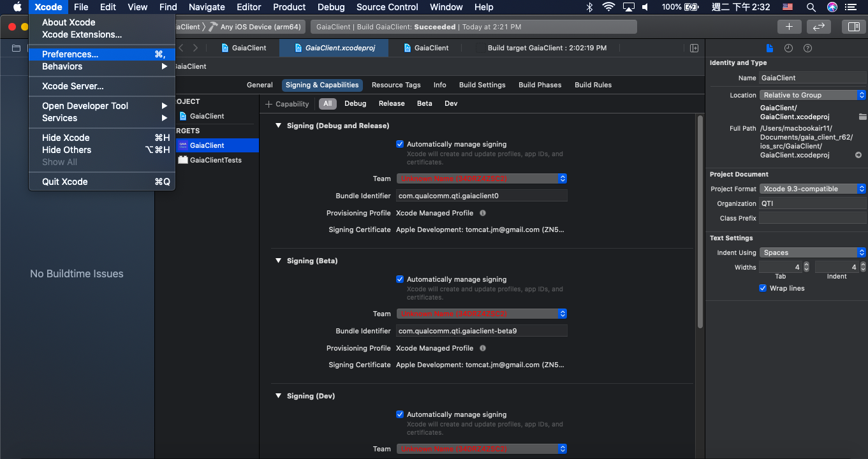This screenshot has height=459, width=868.
Task: Click the add Capability button
Action: (287, 104)
